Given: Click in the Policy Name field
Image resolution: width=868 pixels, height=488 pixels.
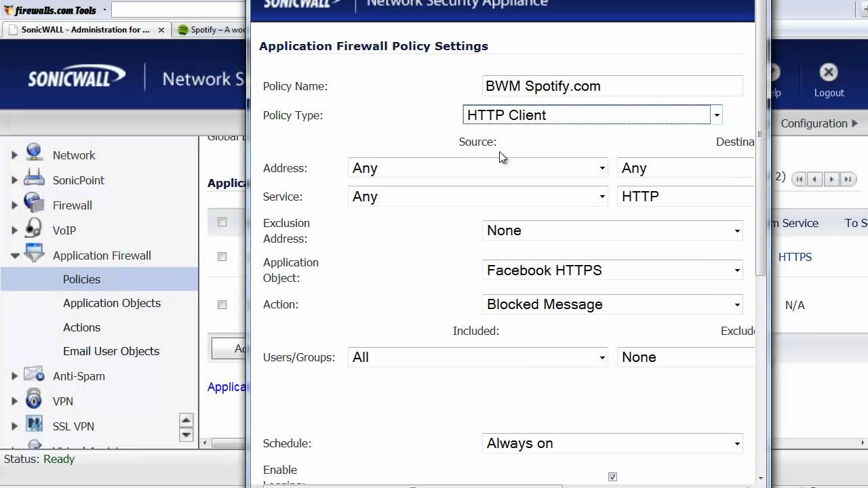Looking at the screenshot, I should (612, 86).
